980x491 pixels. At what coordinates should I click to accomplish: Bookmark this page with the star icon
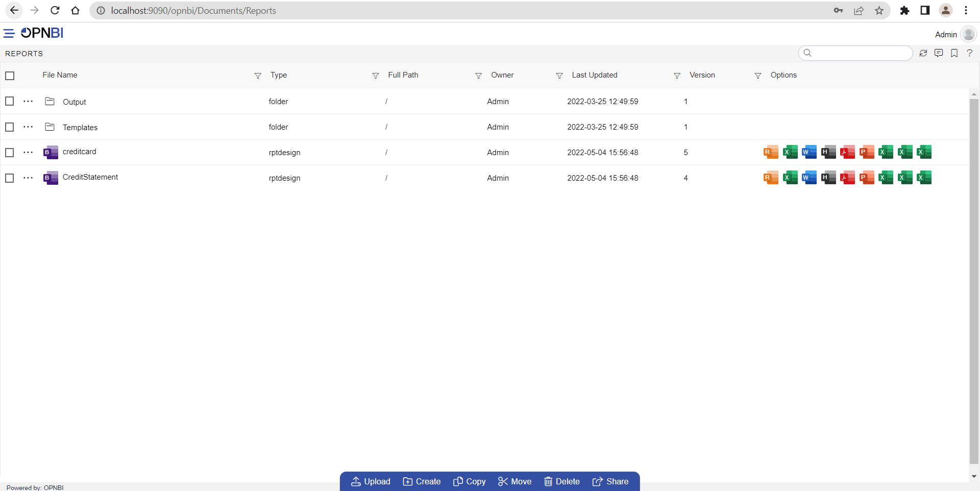(x=879, y=11)
